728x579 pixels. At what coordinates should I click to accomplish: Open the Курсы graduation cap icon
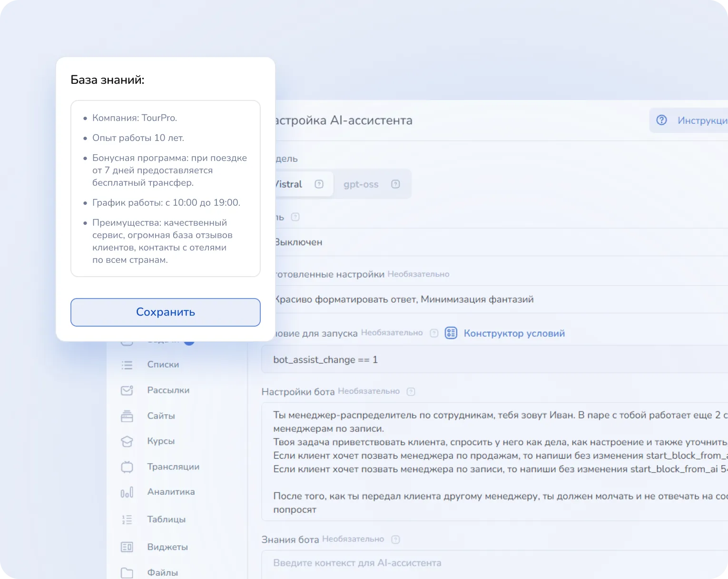(127, 441)
